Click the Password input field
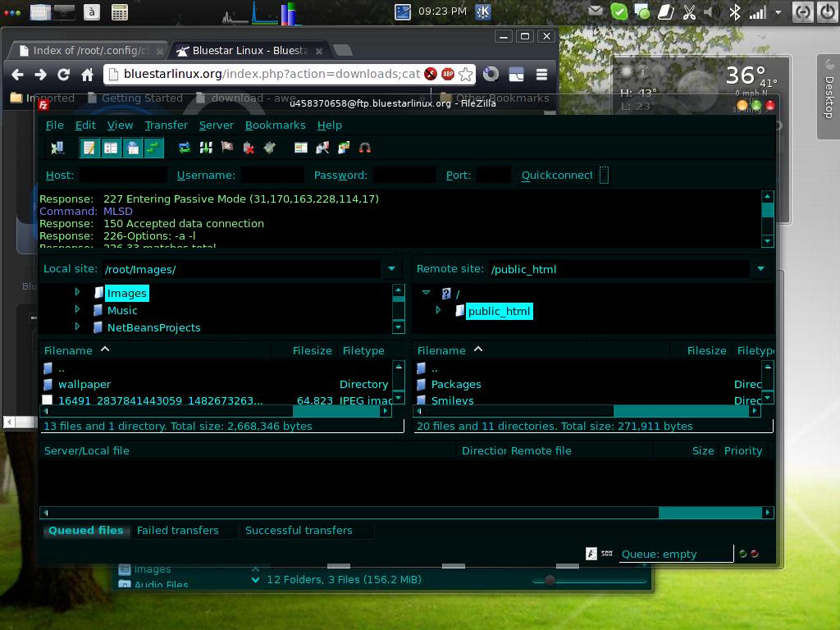The image size is (840, 630). [x=404, y=176]
